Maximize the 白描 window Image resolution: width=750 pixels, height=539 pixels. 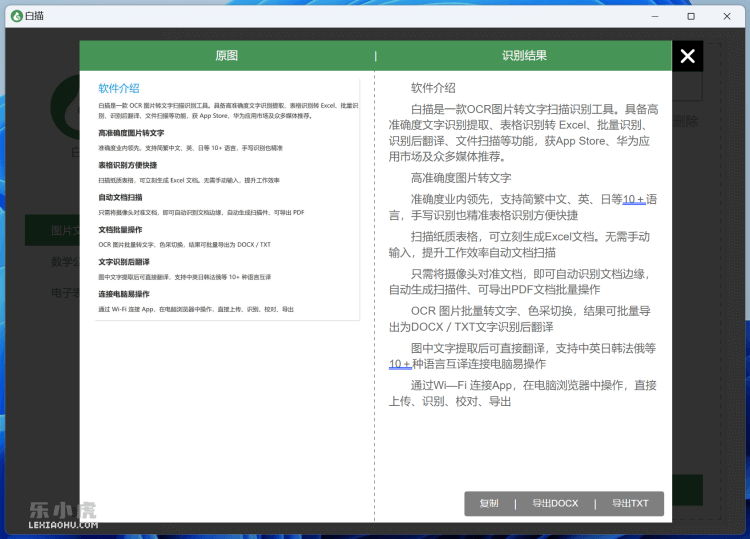coord(691,16)
